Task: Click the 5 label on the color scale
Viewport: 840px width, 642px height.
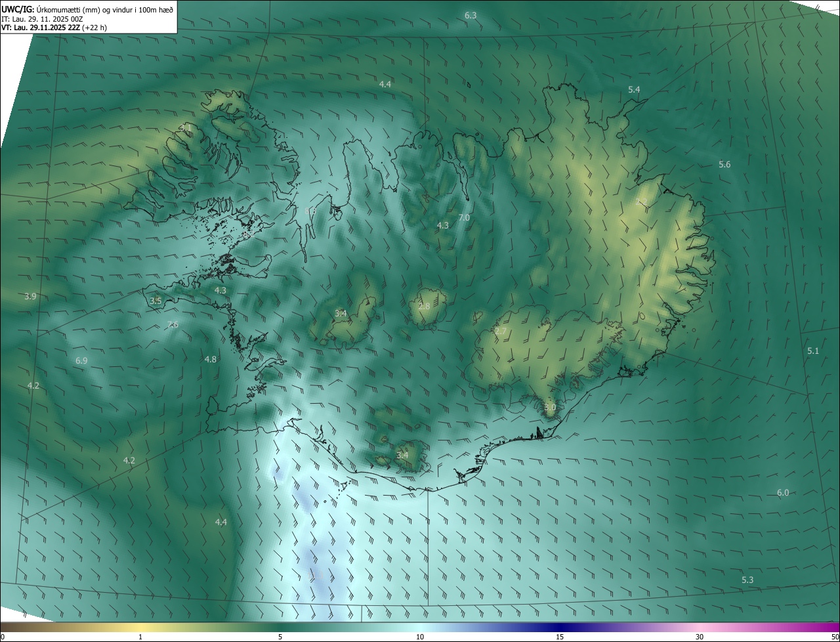Action: pos(280,637)
